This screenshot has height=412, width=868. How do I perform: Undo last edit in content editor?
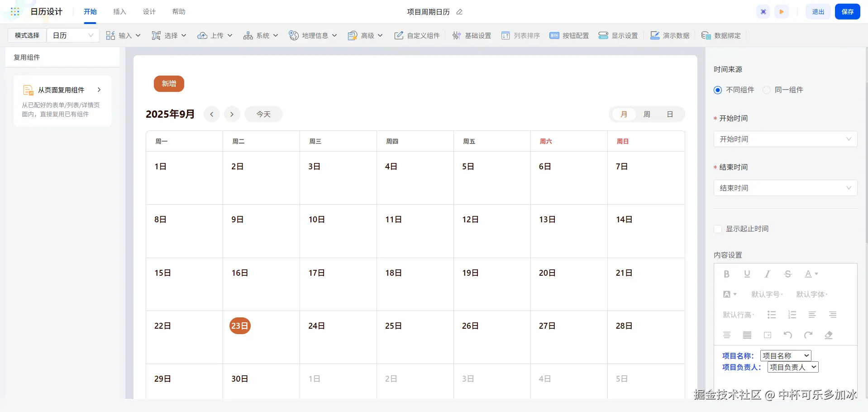pos(788,335)
